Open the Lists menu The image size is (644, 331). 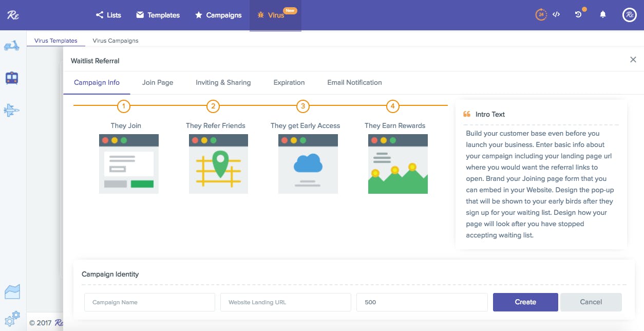tap(108, 15)
